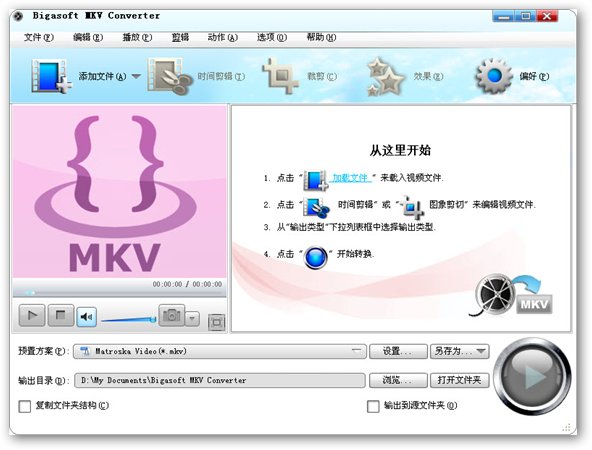Maximize the Bigasoft MKV Converter window
Image resolution: width=592 pixels, height=450 pixels.
pos(525,16)
